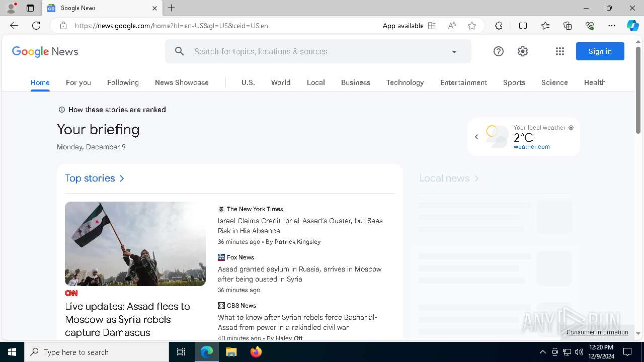Open notification center icon

coord(627,352)
